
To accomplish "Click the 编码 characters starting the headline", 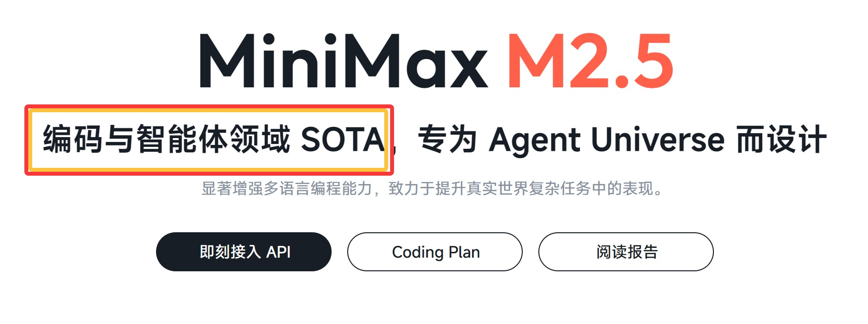I will click(73, 140).
